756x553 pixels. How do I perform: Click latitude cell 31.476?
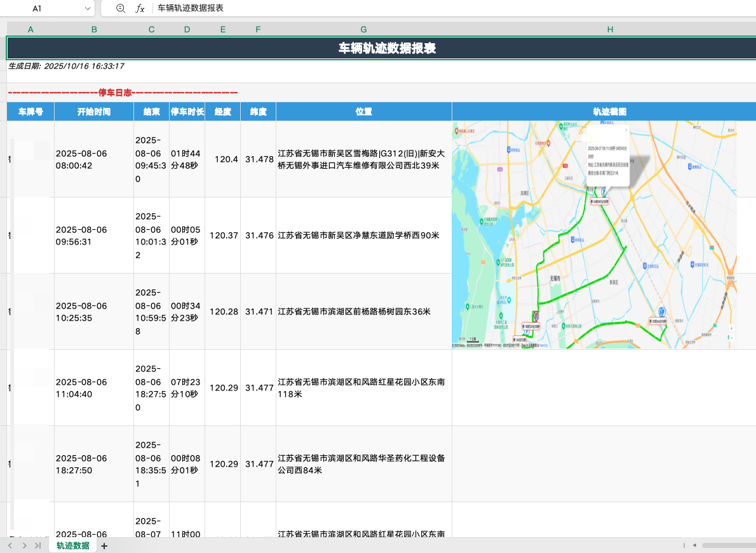[258, 236]
